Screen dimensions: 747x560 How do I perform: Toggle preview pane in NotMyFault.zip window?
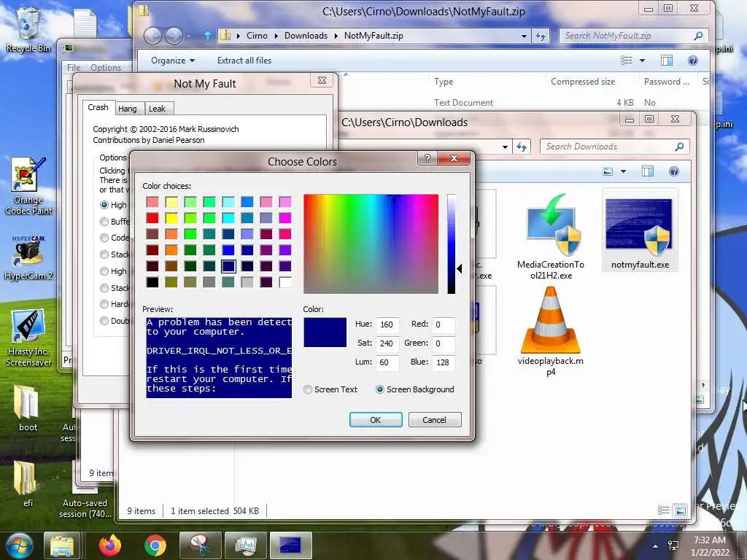tap(667, 61)
